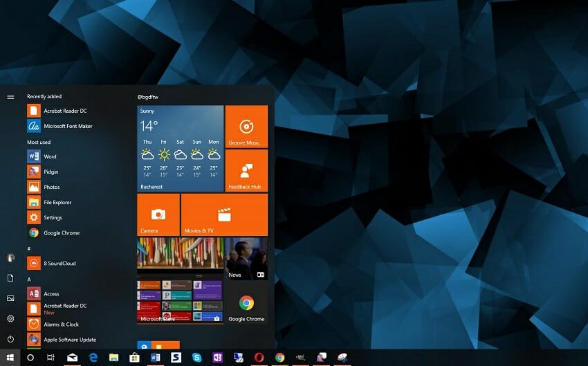Launch Pidgin from the Most used list
This screenshot has height=366, width=588.
coord(50,172)
